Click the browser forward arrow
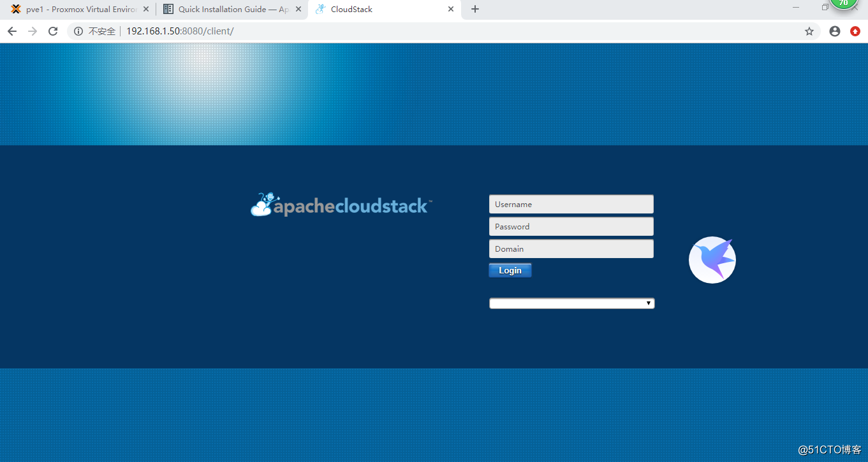 pos(33,31)
